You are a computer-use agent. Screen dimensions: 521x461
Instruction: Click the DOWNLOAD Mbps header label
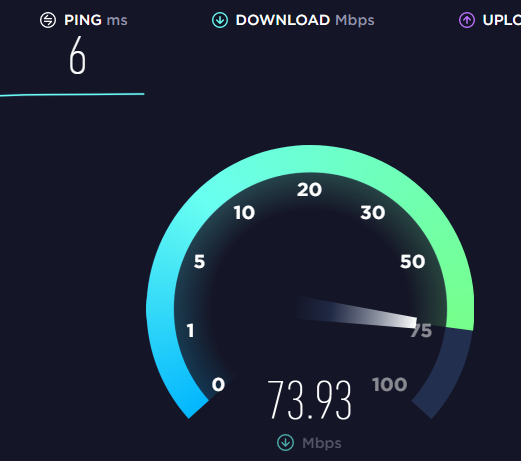[305, 20]
